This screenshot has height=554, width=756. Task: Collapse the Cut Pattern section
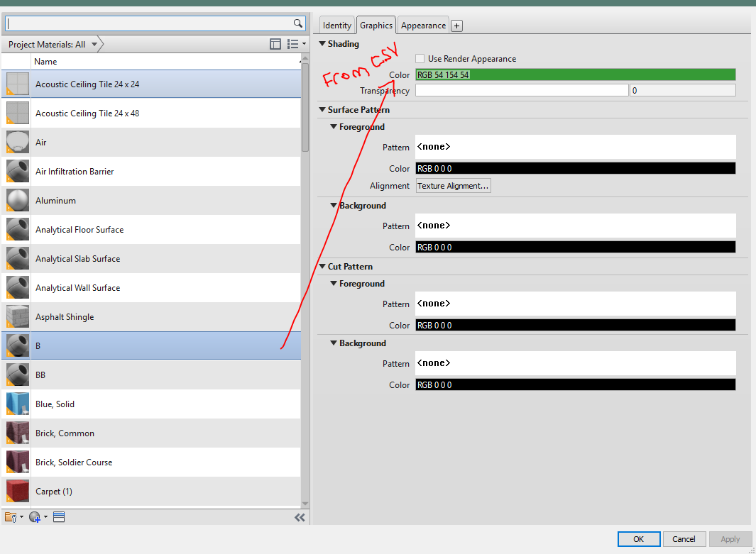pyautogui.click(x=322, y=266)
